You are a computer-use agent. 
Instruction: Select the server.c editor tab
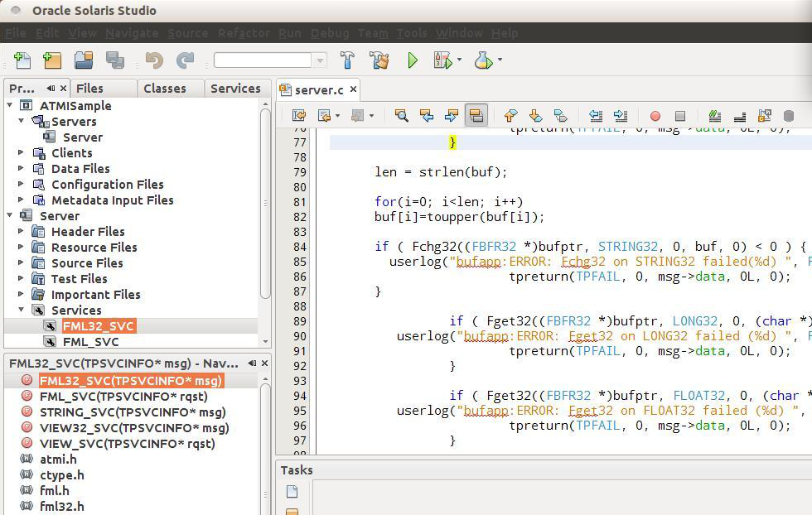coord(319,90)
